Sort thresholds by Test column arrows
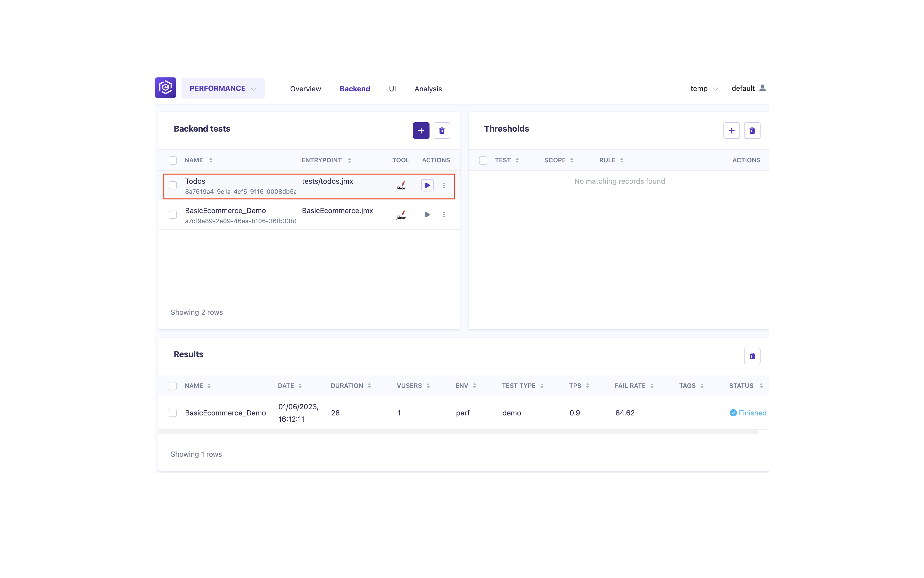Image resolution: width=924 pixels, height=578 pixels. [x=517, y=160]
